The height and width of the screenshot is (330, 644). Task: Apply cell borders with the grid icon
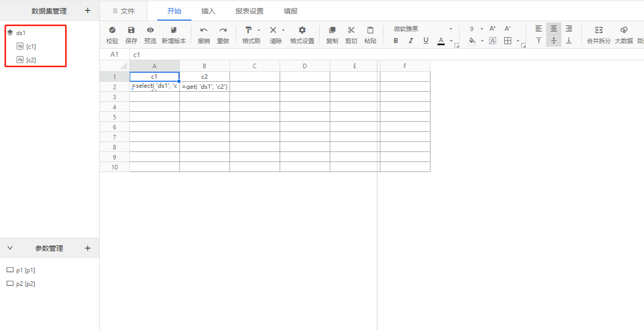coord(508,41)
